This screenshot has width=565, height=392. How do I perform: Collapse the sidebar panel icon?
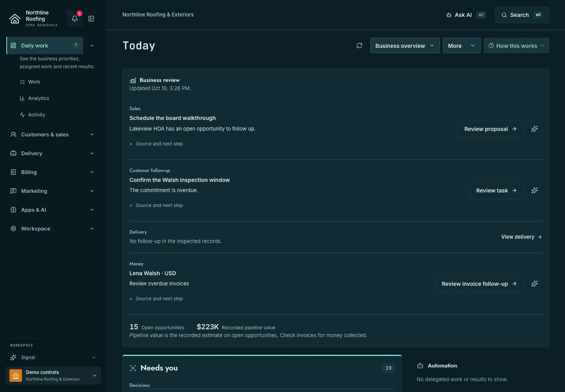[x=91, y=18]
